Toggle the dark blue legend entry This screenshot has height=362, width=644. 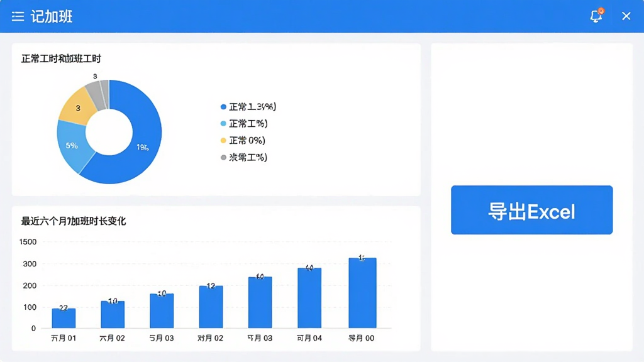pos(248,107)
